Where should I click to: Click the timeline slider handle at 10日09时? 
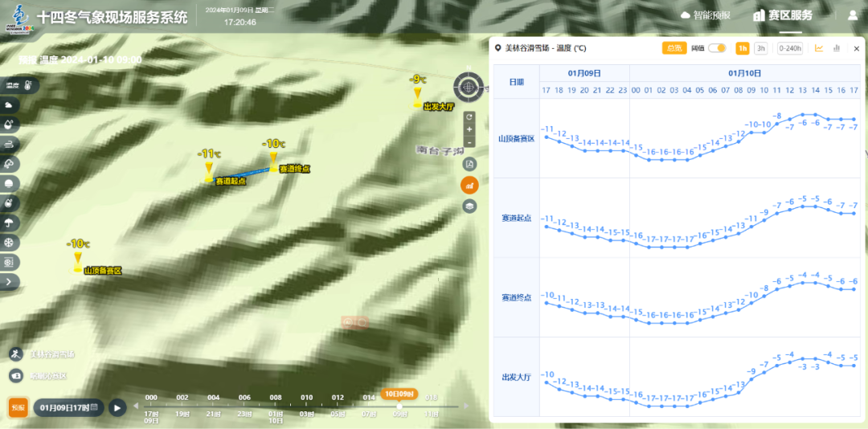pos(399,406)
